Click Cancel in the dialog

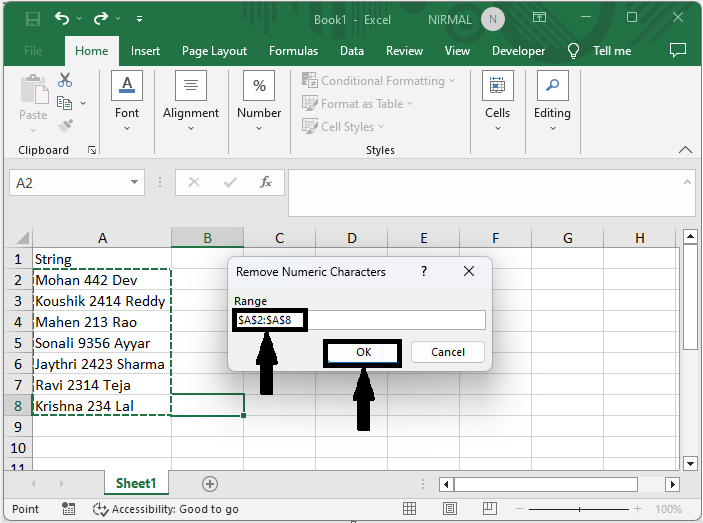(447, 352)
